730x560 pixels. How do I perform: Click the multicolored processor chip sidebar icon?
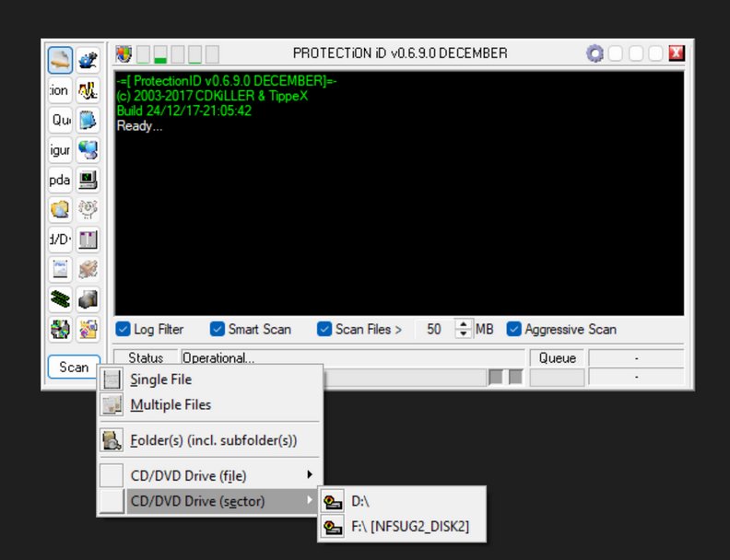tap(60, 329)
